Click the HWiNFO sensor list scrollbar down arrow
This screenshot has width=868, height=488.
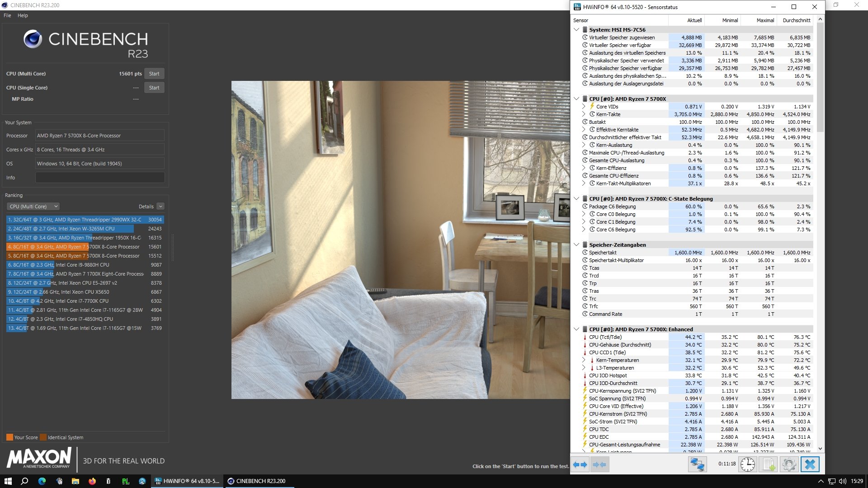(820, 449)
